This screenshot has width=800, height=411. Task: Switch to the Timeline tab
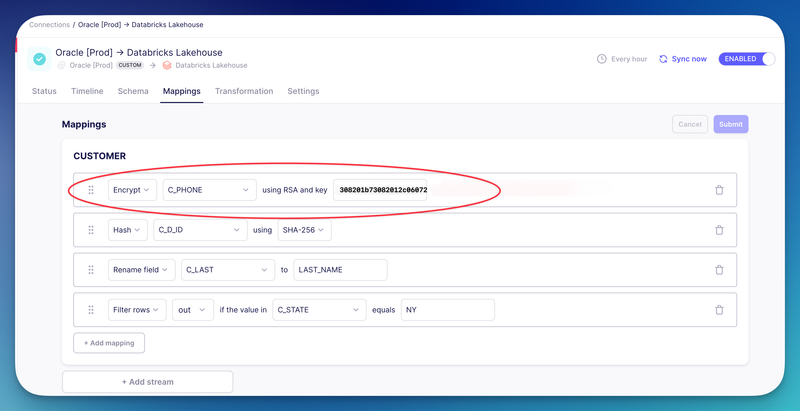coord(87,91)
